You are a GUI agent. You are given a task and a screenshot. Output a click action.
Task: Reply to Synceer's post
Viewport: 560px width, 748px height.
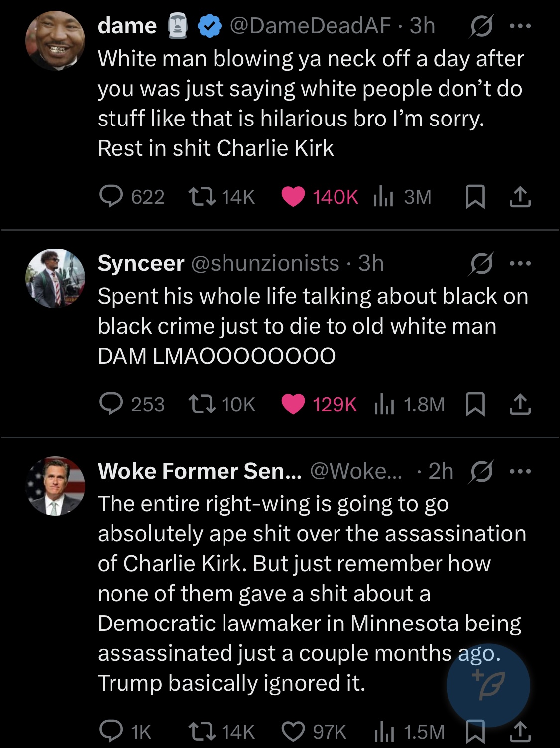tap(111, 404)
